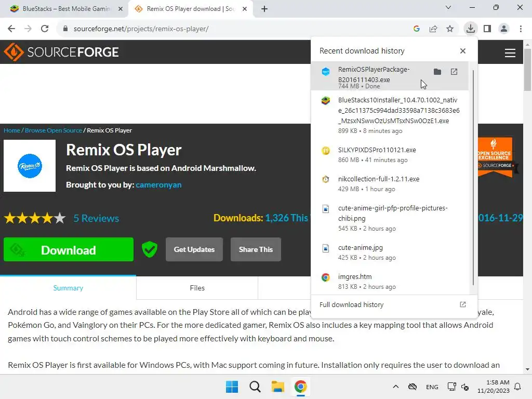Close the Remix OS Player tab
The height and width of the screenshot is (399, 532).
pos(245,9)
